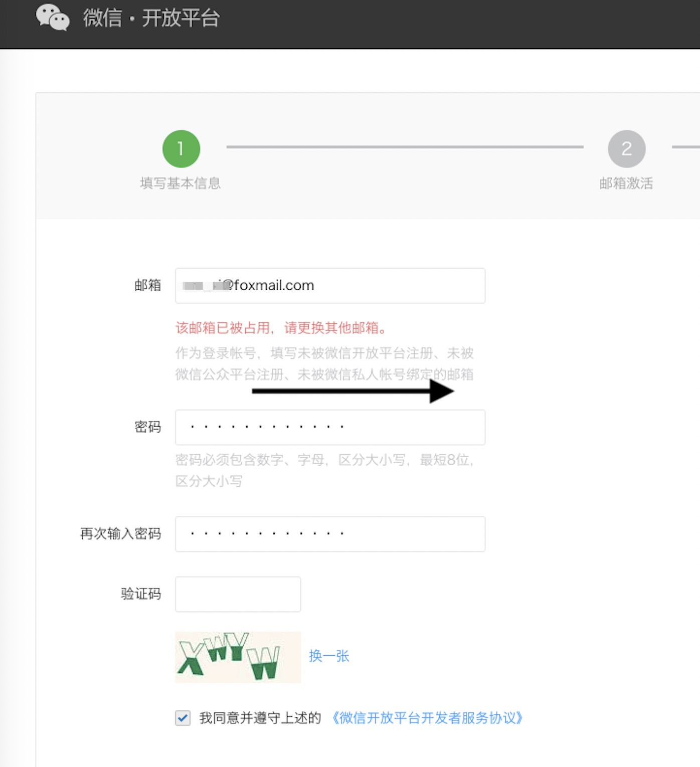Click the 邮箱 field label

coord(148,285)
